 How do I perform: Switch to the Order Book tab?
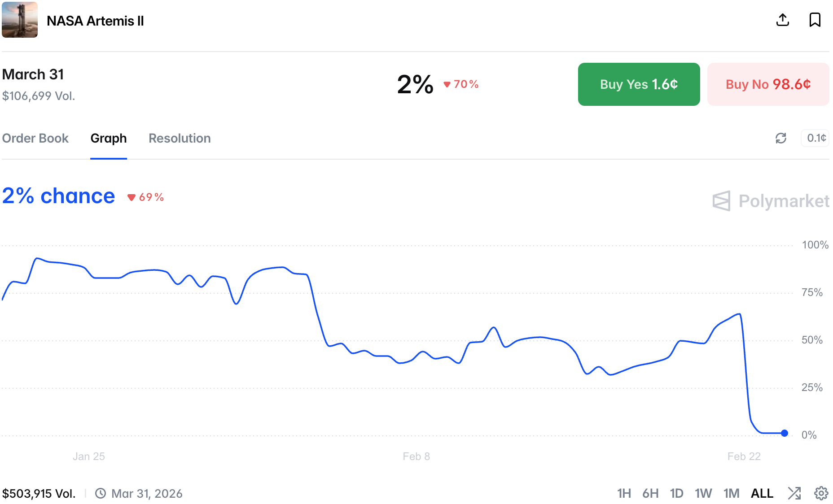(35, 138)
